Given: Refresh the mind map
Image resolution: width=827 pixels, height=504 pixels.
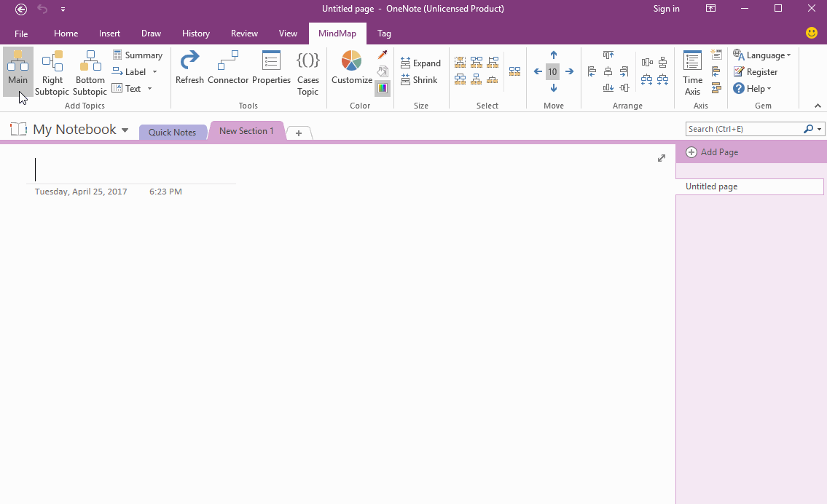Looking at the screenshot, I should click(x=189, y=68).
